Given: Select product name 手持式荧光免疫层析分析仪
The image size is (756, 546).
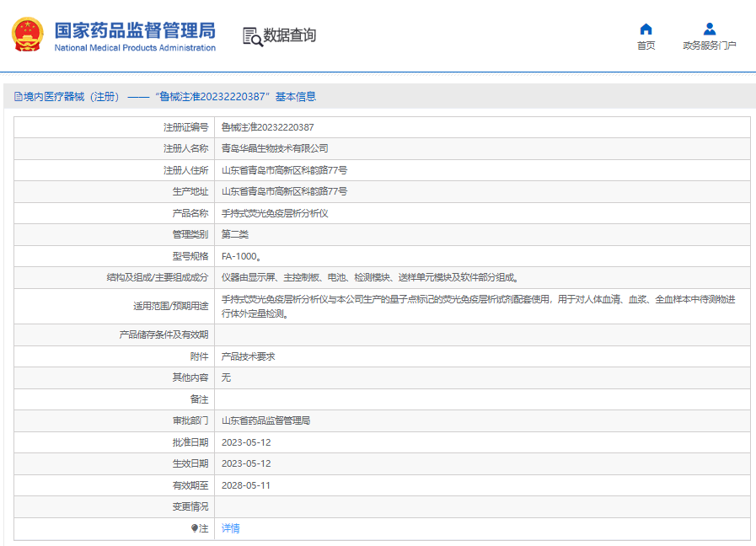Looking at the screenshot, I should [275, 213].
